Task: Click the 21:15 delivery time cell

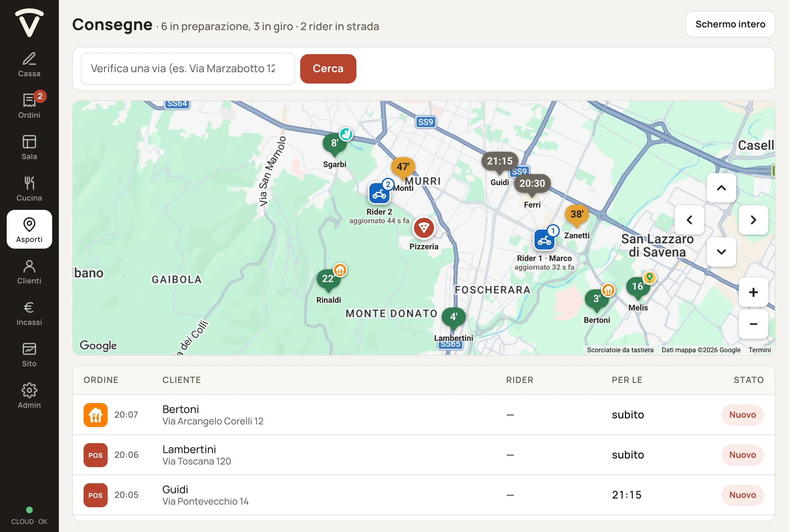Action: [x=627, y=495]
